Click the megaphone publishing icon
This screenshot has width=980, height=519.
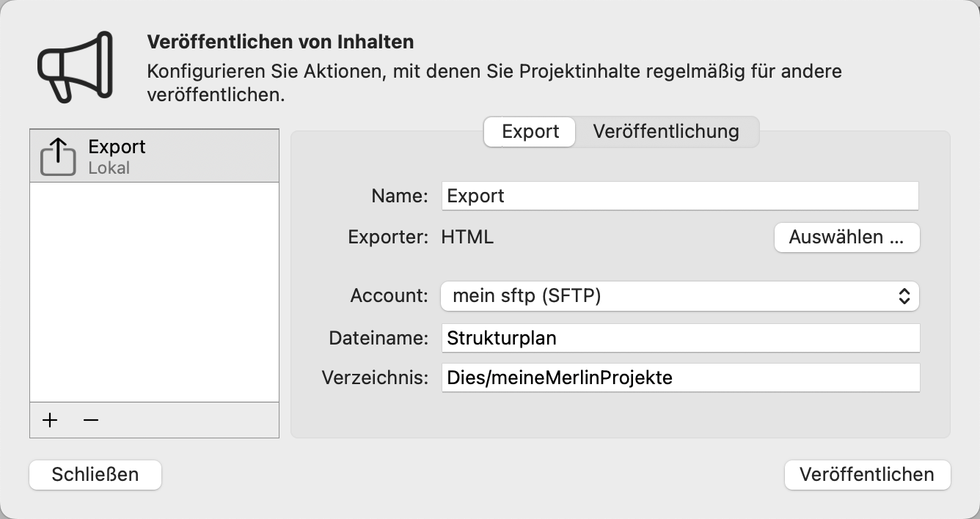tap(73, 66)
